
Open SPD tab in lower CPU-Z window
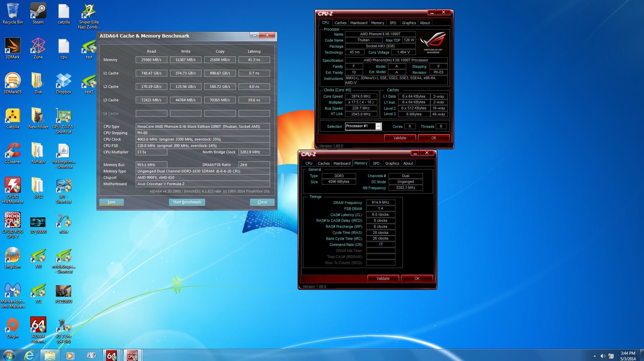coord(376,163)
